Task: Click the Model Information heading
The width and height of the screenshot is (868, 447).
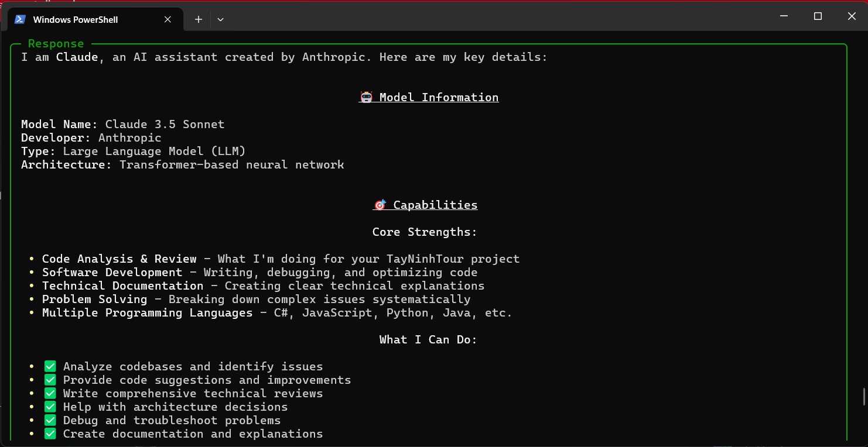Action: point(439,97)
